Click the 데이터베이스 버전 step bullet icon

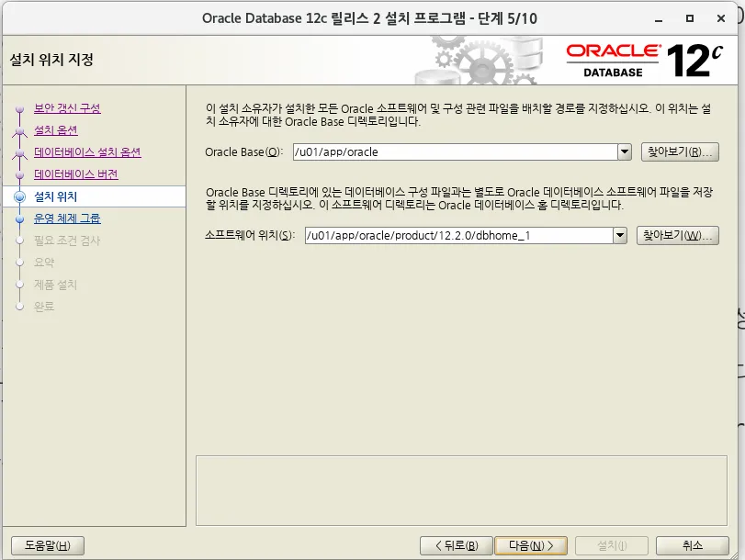pyautogui.click(x=19, y=175)
